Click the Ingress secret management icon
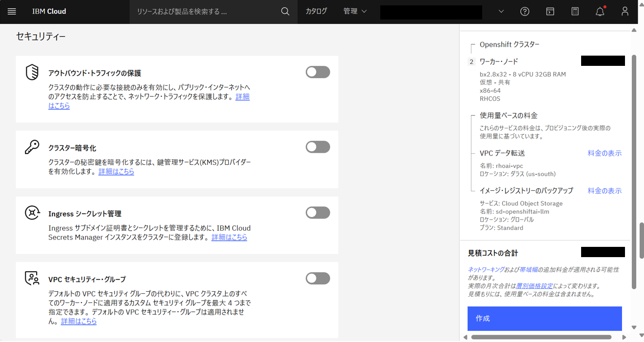 (x=32, y=213)
